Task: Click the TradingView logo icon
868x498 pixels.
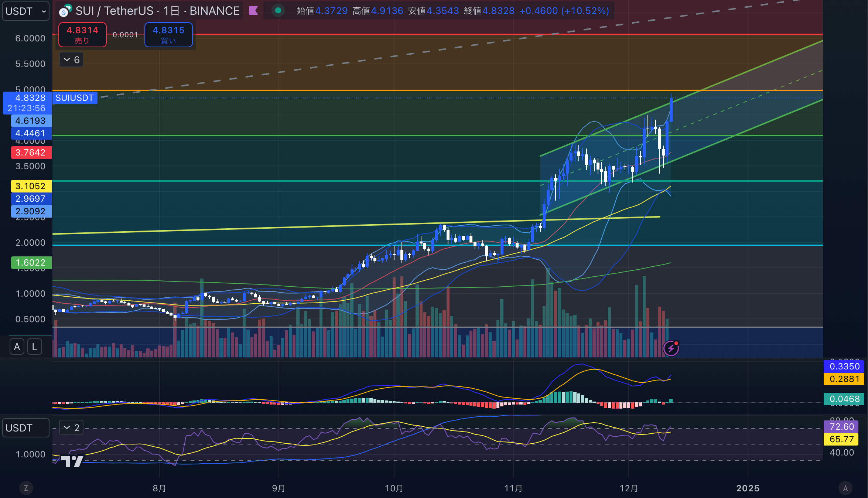Action: (72, 461)
